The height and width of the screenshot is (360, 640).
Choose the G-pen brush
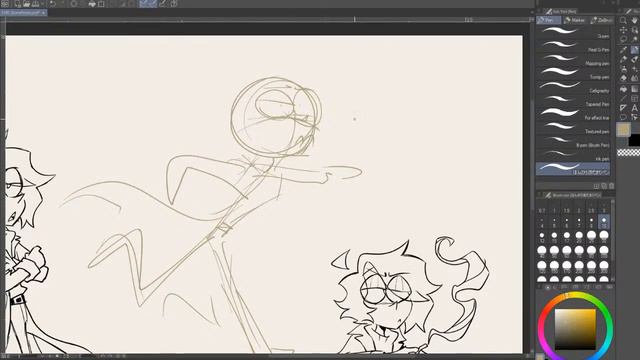tap(573, 33)
